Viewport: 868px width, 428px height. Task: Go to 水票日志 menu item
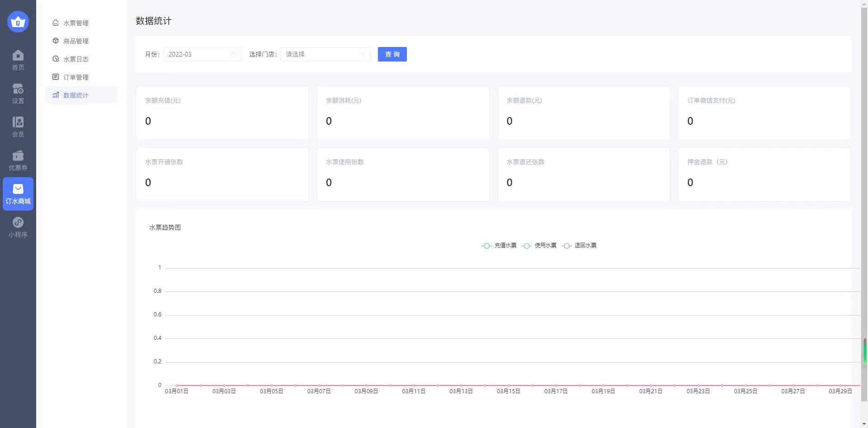(75, 59)
